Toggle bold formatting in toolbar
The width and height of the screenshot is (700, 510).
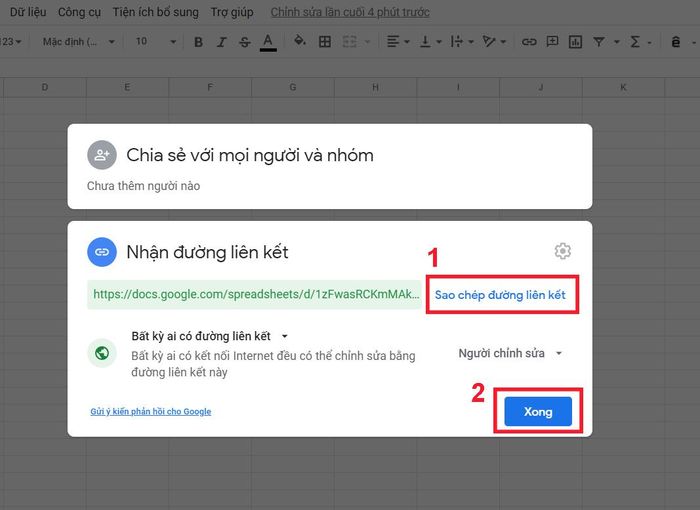(198, 42)
